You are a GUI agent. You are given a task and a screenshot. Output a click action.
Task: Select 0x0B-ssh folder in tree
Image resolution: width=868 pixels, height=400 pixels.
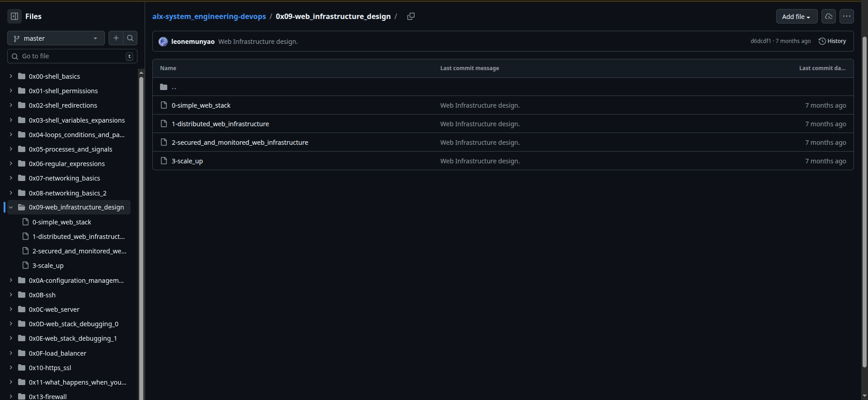click(x=42, y=295)
